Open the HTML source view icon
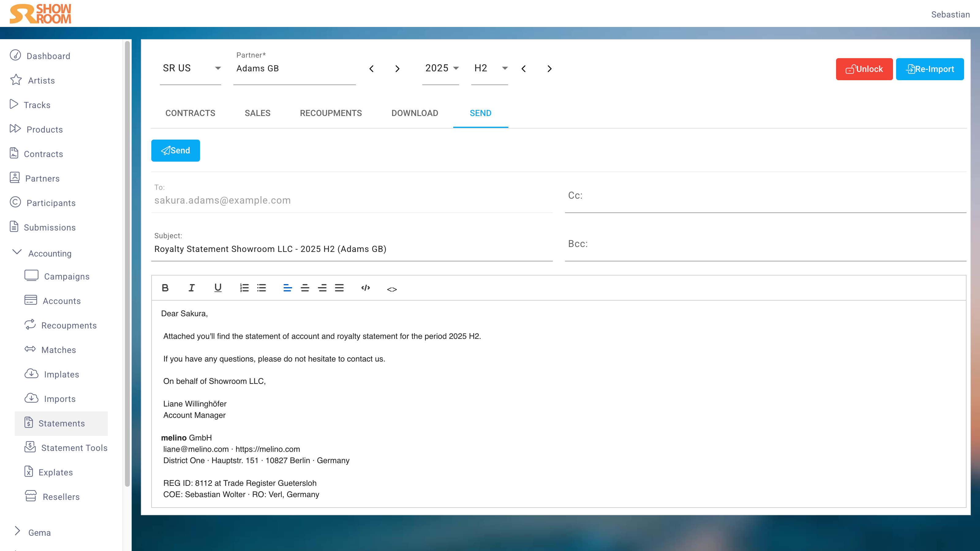980x551 pixels. click(x=391, y=289)
